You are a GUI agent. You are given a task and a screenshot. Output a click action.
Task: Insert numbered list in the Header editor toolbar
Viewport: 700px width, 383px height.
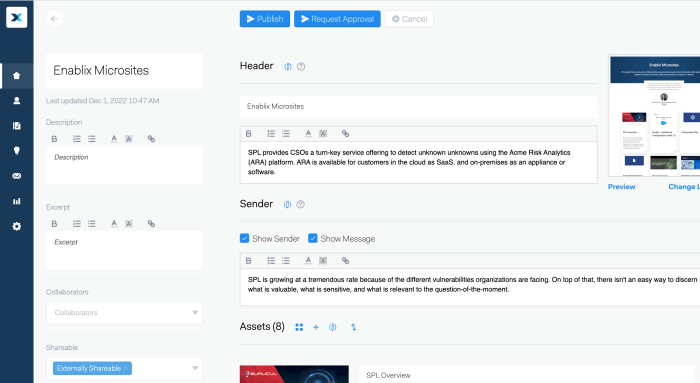coord(271,133)
